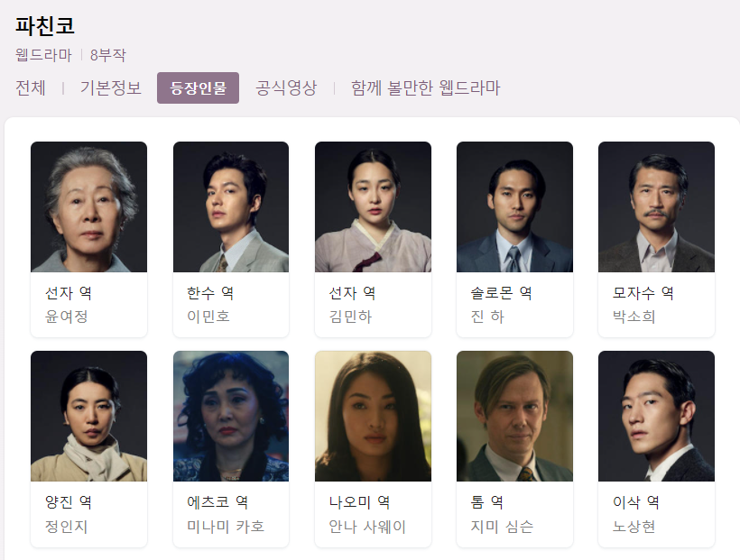Select the 진 하 actor name
This screenshot has height=560, width=740.
[x=487, y=317]
